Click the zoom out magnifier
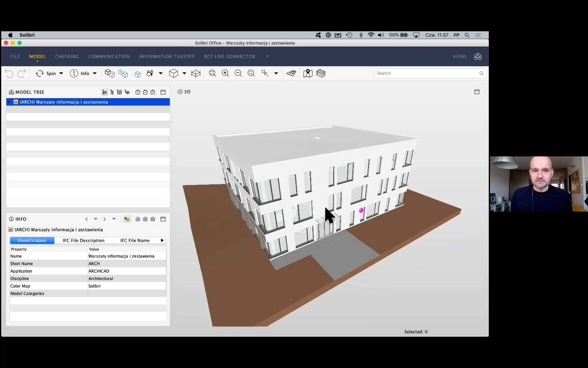Viewport: 588px width, 368px height. [x=238, y=73]
